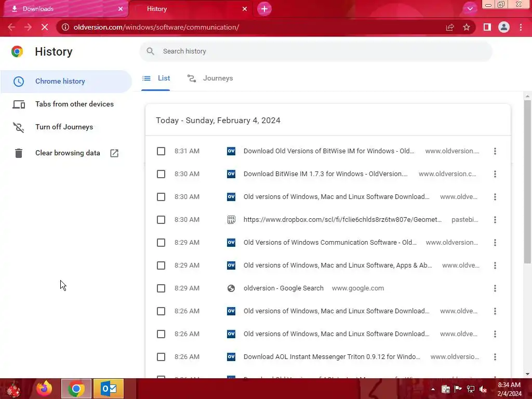Open Chrome three-dot menu
The height and width of the screenshot is (399, 532).
point(521,27)
